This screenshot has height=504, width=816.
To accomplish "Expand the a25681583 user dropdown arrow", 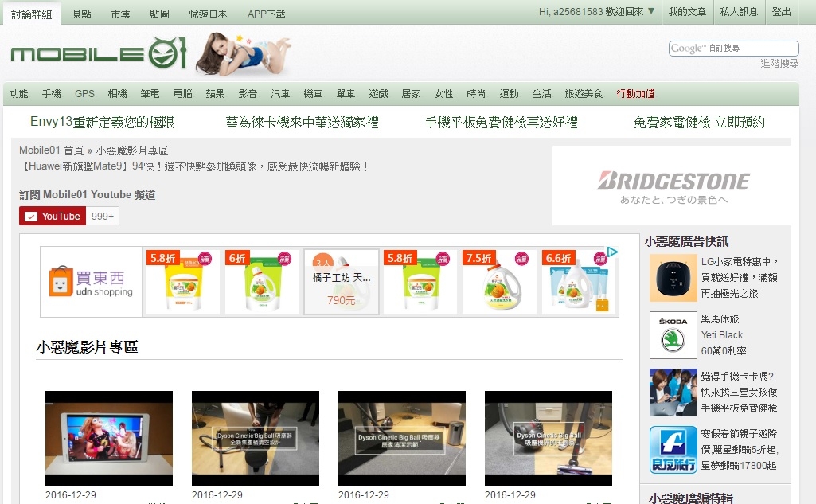I will pyautogui.click(x=651, y=11).
